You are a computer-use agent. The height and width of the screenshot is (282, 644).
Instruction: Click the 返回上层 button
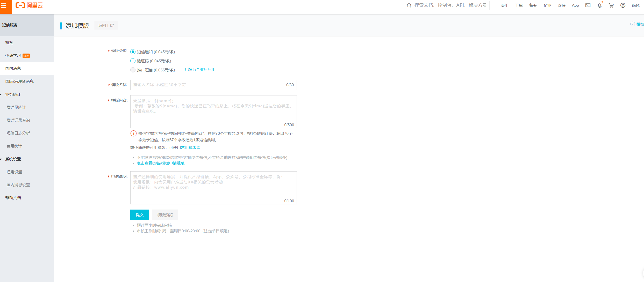pos(106,26)
